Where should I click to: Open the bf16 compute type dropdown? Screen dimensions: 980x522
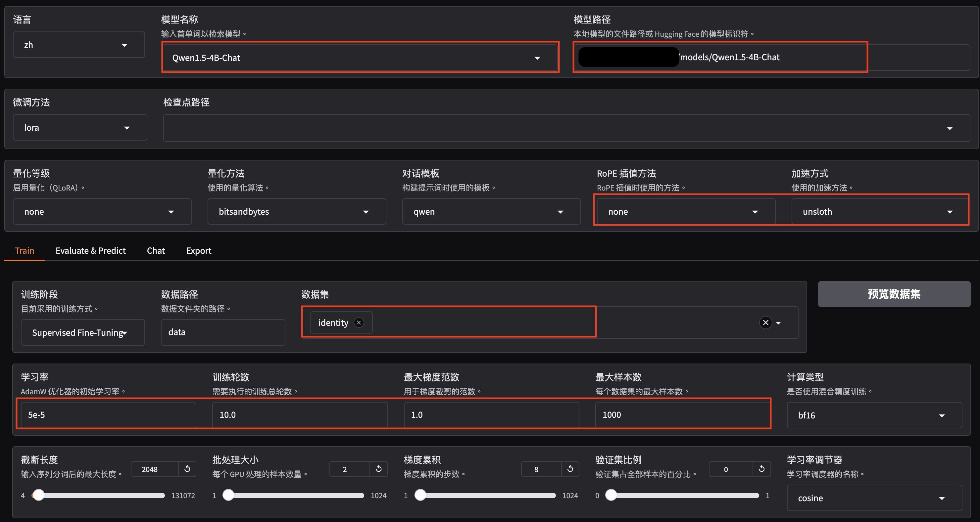tap(942, 415)
